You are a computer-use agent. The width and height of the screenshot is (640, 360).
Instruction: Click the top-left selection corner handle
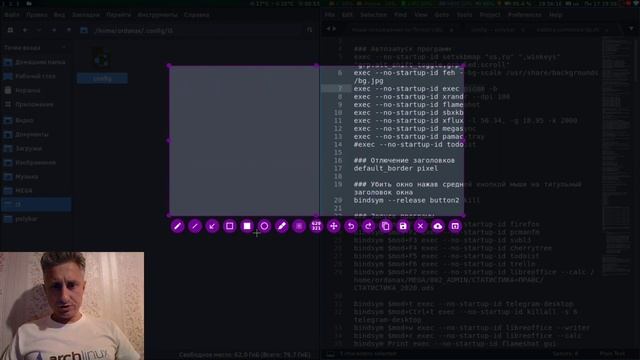click(169, 66)
